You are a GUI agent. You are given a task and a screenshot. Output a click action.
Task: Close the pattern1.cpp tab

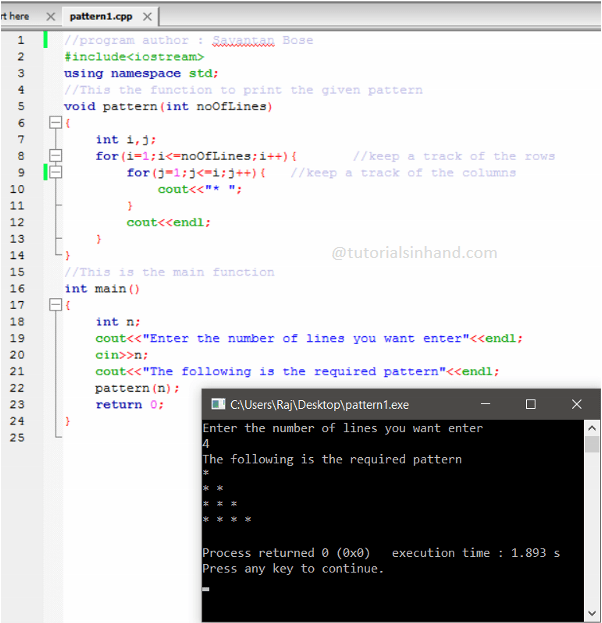(x=147, y=17)
